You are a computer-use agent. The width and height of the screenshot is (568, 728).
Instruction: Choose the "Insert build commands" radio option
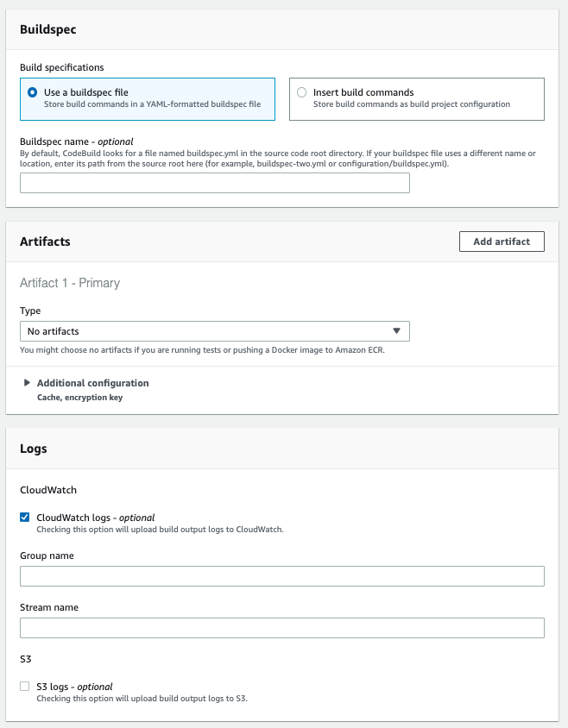[301, 92]
